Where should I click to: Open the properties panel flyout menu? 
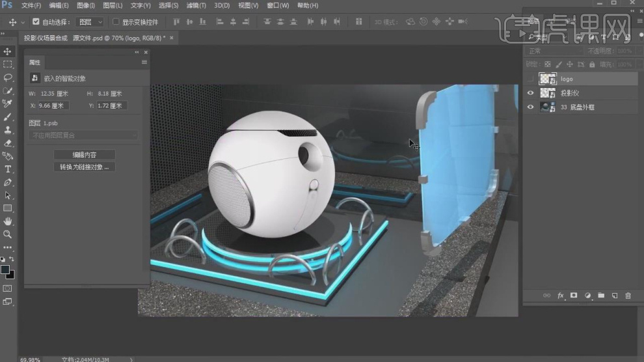(x=144, y=63)
